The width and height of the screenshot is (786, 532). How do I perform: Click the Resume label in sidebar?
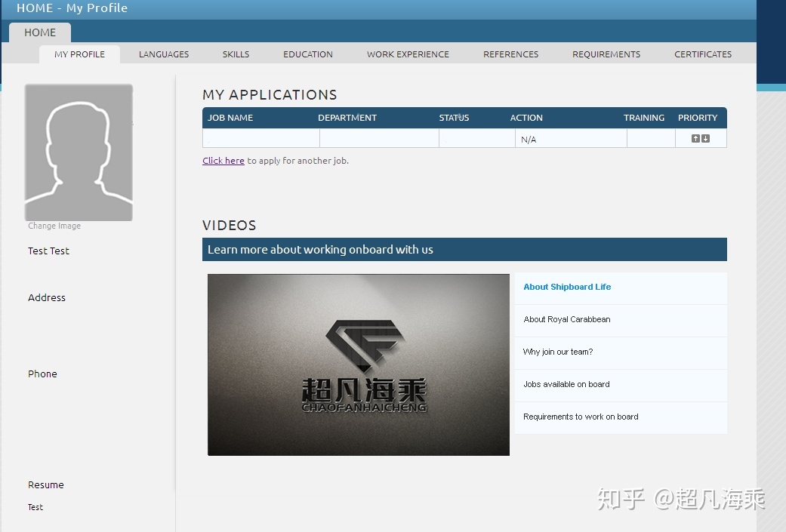click(46, 485)
